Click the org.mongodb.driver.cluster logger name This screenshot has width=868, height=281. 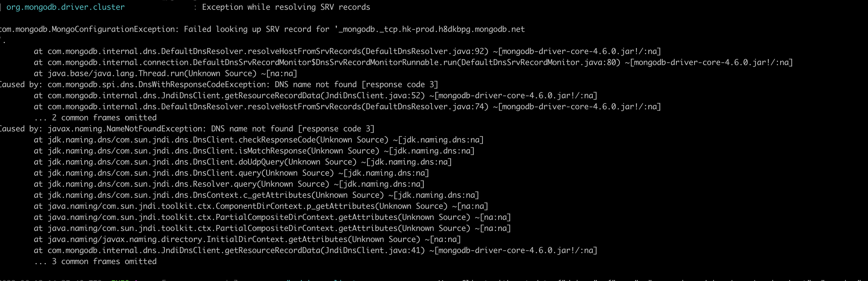click(x=65, y=7)
